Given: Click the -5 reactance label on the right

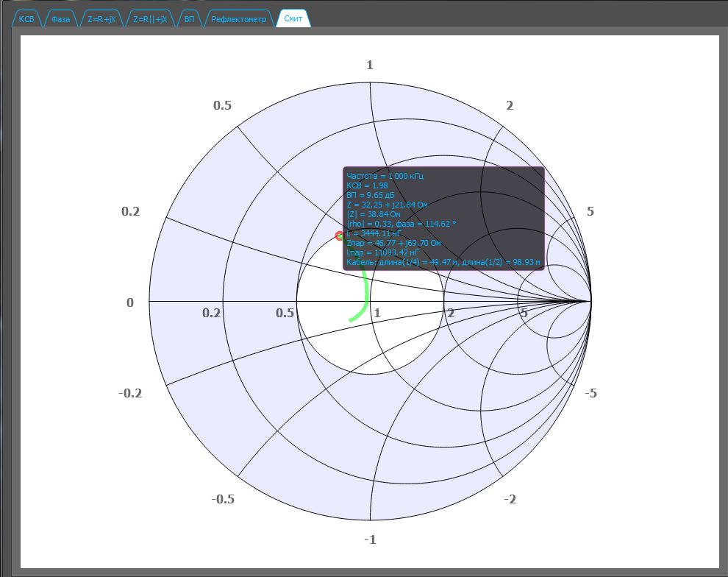Looking at the screenshot, I should pos(590,393).
